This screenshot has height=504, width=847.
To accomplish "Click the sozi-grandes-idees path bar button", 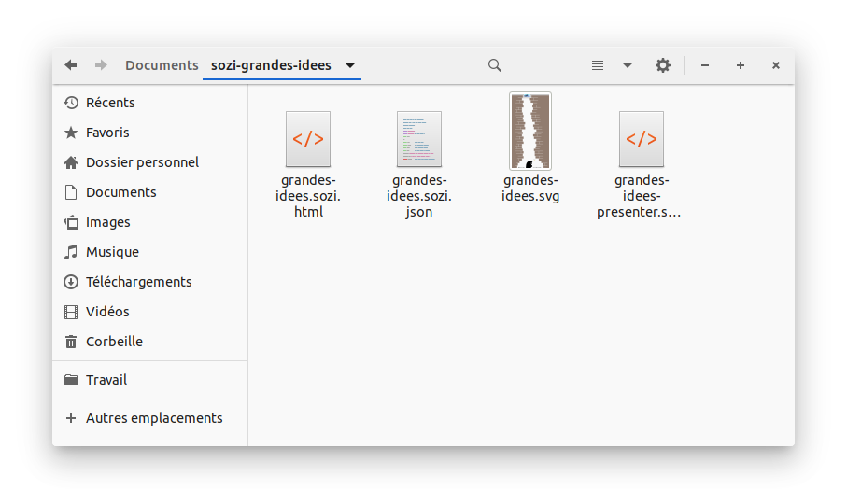I will coord(271,65).
